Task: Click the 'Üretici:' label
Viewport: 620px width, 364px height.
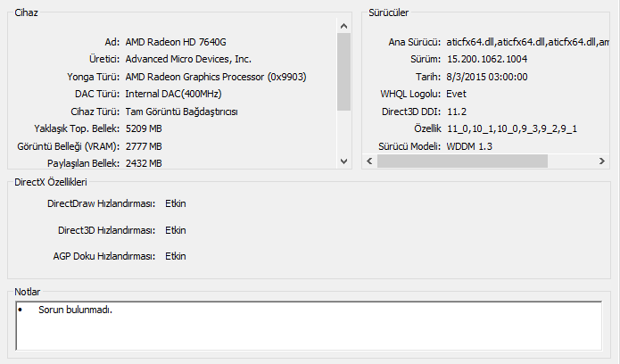Action: 104,59
